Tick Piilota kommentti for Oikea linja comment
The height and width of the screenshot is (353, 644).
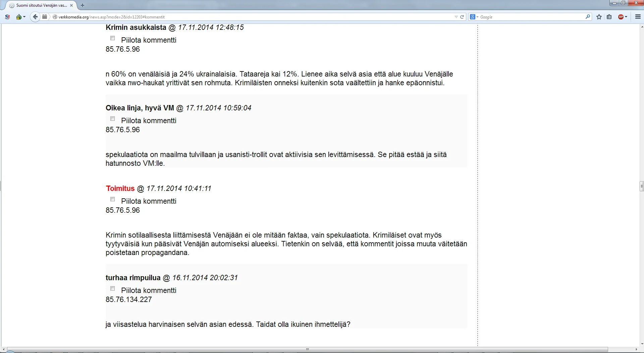tap(113, 119)
